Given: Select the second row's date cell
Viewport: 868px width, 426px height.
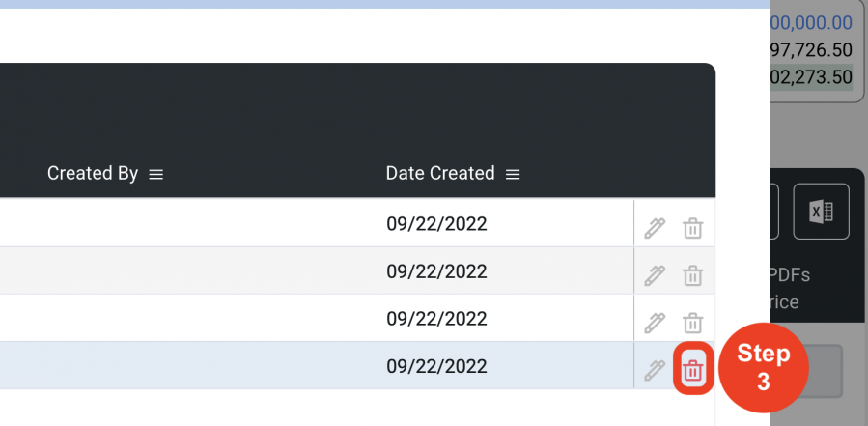Looking at the screenshot, I should tap(436, 271).
